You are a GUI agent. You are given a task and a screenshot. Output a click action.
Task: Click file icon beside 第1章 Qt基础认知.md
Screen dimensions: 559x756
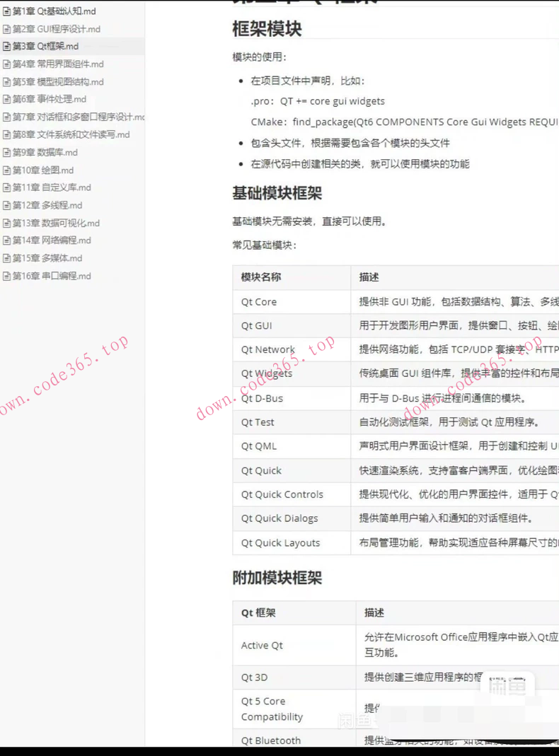[7, 11]
